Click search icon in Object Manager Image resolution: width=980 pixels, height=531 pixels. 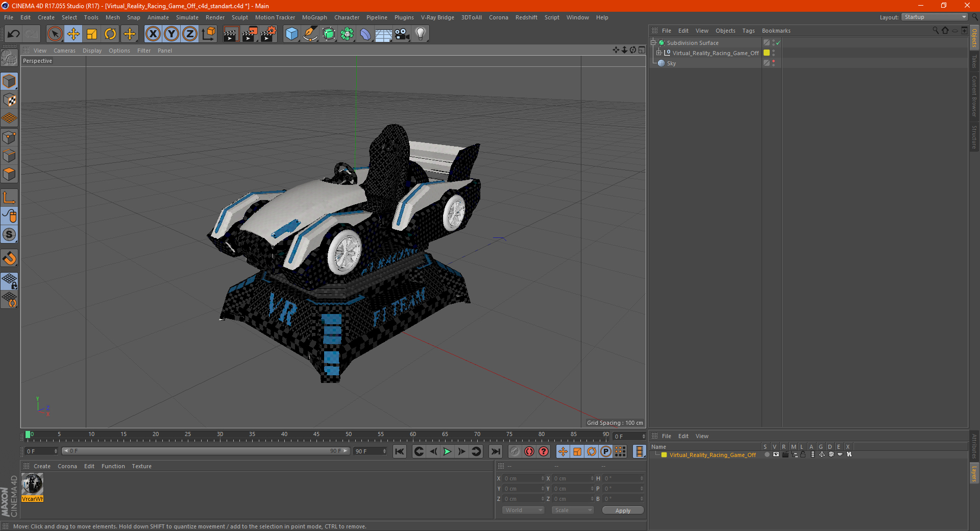(x=936, y=31)
